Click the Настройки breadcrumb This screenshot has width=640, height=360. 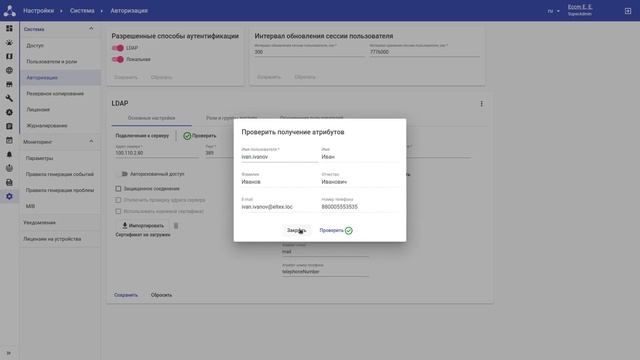pos(38,11)
